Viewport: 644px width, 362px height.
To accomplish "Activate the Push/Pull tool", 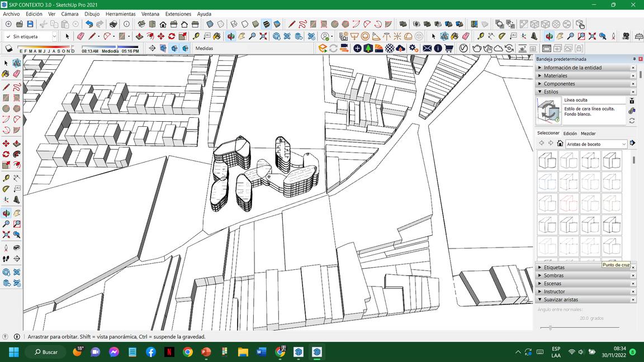I will coord(139,36).
